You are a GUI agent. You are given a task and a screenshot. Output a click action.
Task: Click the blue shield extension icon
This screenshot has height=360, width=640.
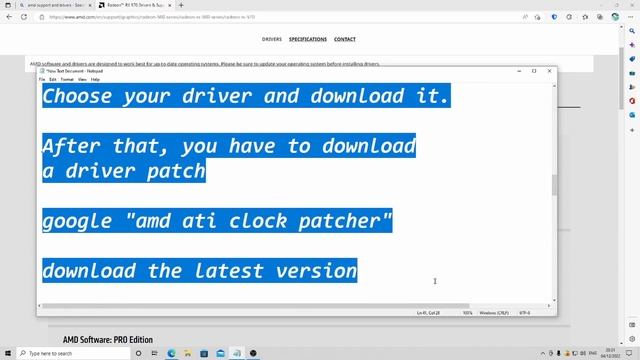(554, 17)
